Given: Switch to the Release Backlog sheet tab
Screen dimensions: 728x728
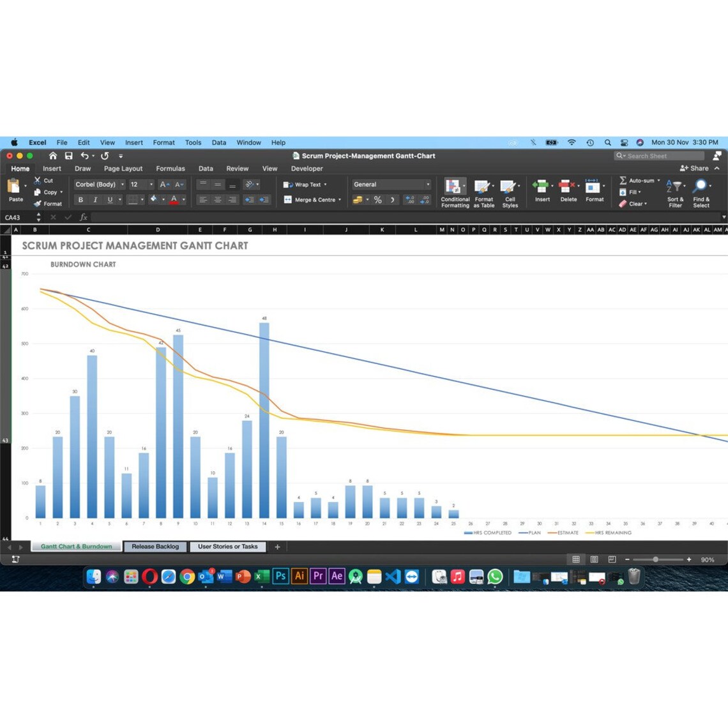Looking at the screenshot, I should (x=155, y=547).
